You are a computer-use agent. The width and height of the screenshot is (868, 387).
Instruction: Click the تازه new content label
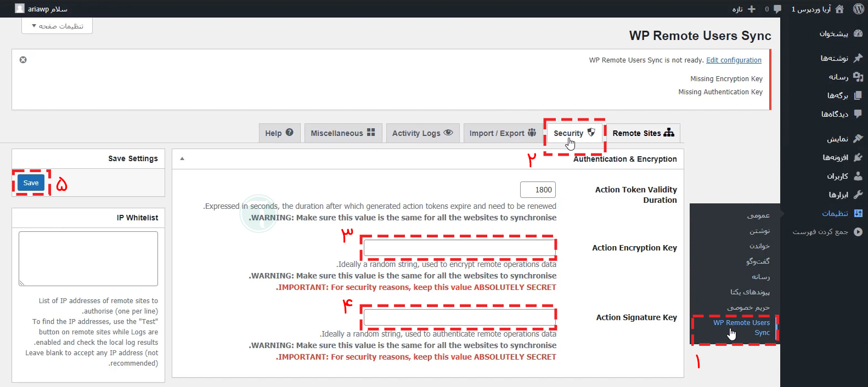(737, 9)
